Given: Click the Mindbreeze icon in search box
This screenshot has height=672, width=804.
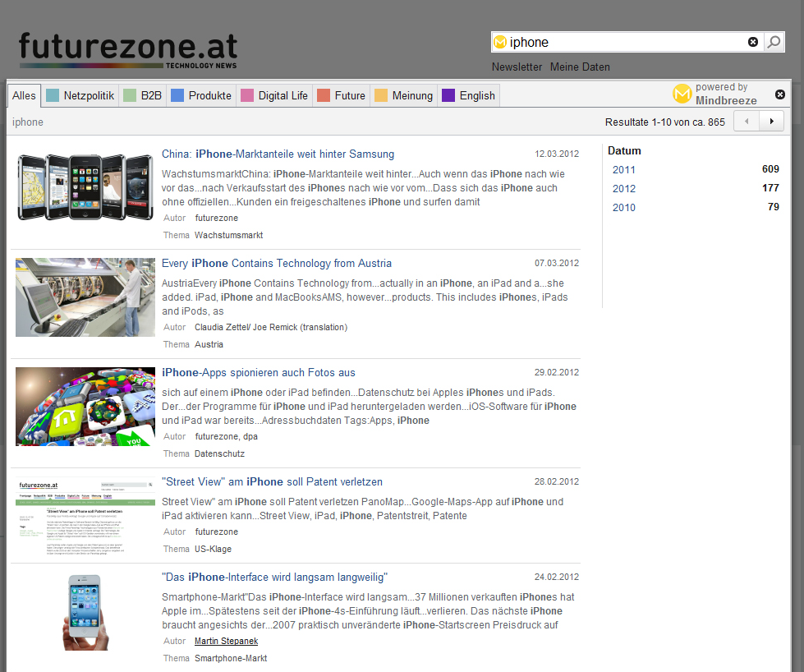Looking at the screenshot, I should (500, 42).
